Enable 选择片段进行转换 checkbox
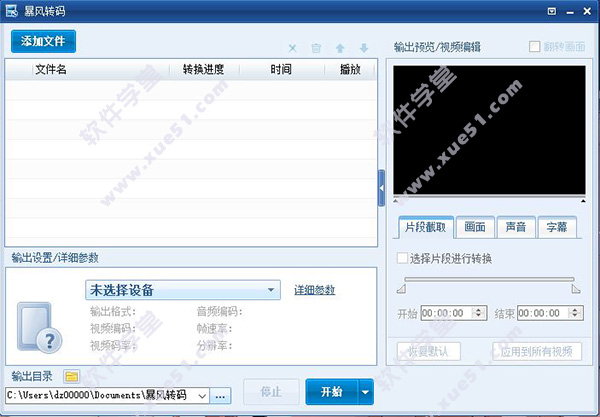 pyautogui.click(x=402, y=258)
